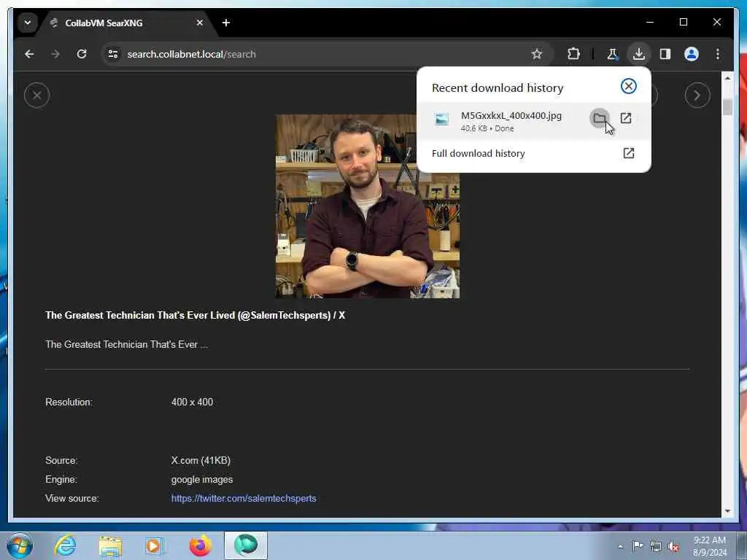Viewport: 747px width, 560px height.
Task: Click the X.com (41KB) source value
Action: [201, 461]
